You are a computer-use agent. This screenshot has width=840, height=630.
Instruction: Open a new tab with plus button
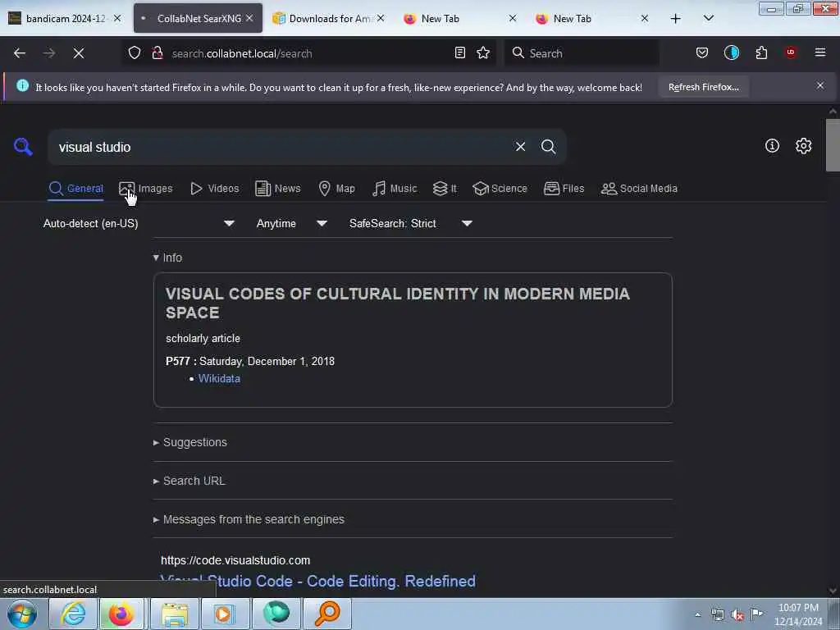[676, 19]
